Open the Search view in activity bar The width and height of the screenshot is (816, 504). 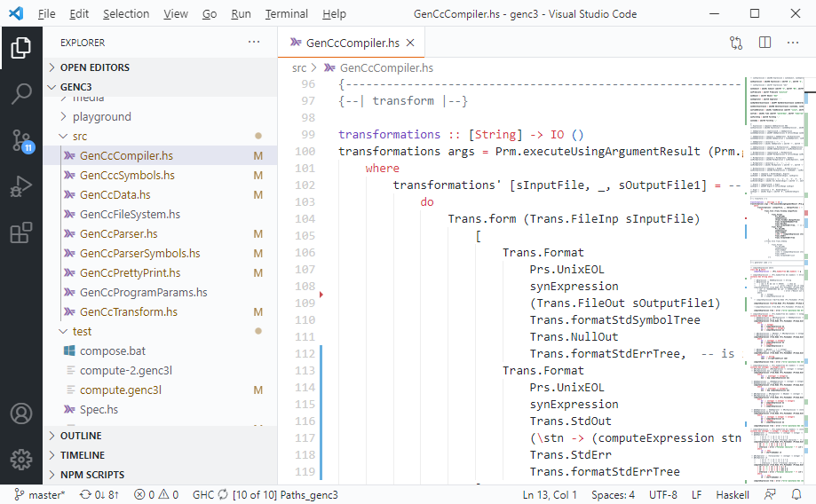[21, 94]
